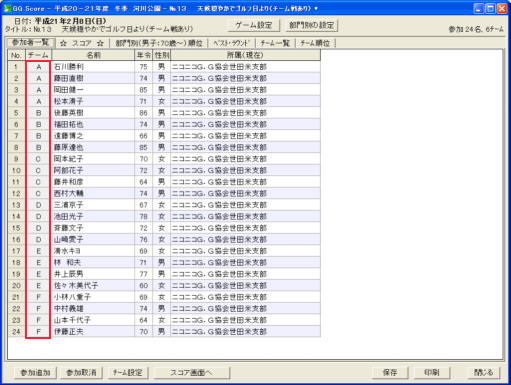Open the 部門別(男子:70歳~)順位 tab
This screenshot has height=385, width=511.
coord(159,43)
